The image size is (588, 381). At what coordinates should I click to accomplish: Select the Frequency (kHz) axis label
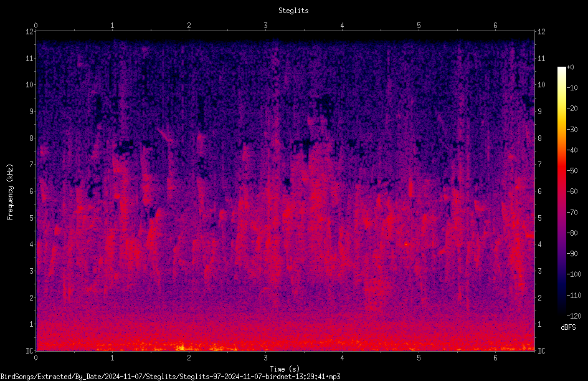tap(10, 192)
